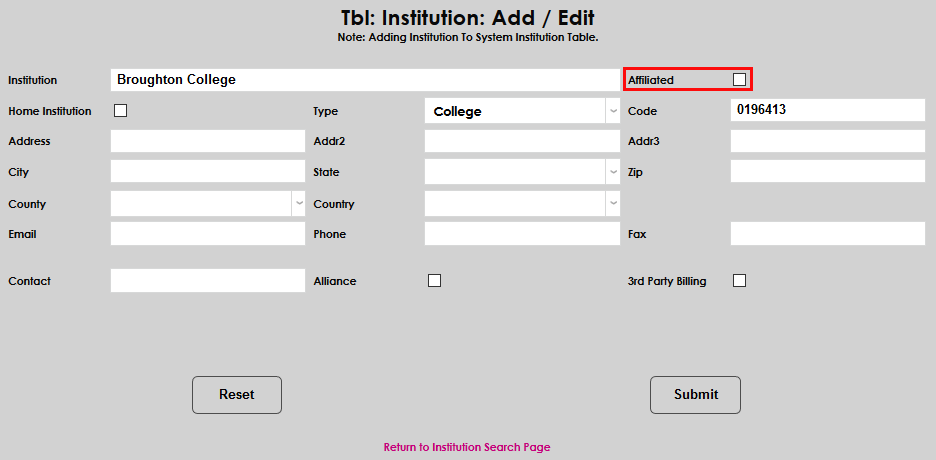This screenshot has width=936, height=460.
Task: Enable the Alliance checkbox
Action: coord(434,281)
